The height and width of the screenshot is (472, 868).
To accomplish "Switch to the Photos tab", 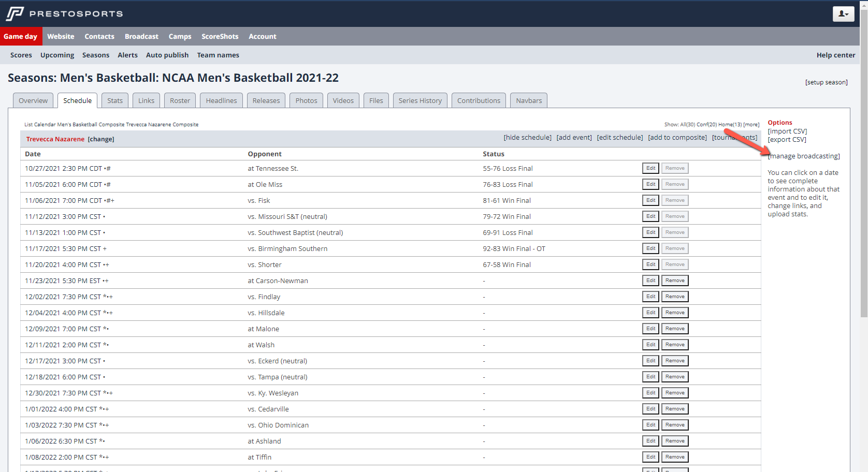I will pyautogui.click(x=306, y=100).
